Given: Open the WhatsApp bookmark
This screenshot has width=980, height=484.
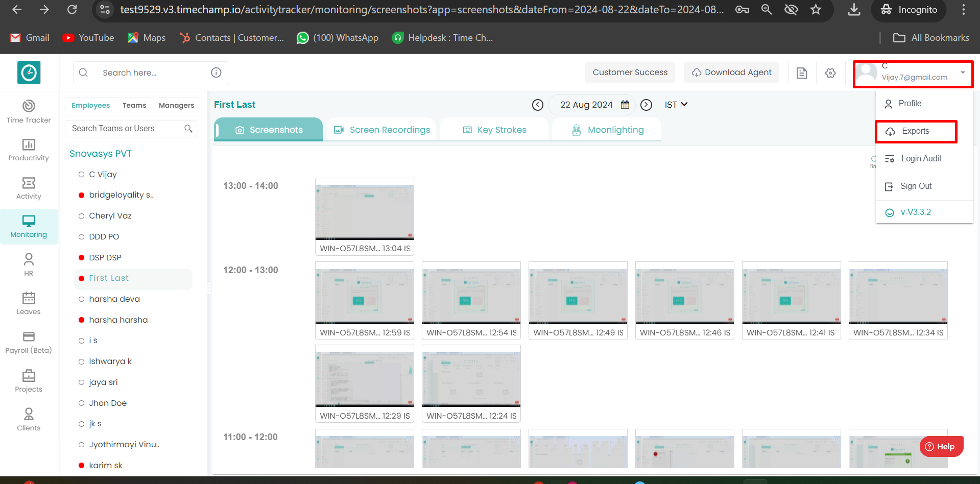Looking at the screenshot, I should (x=338, y=38).
